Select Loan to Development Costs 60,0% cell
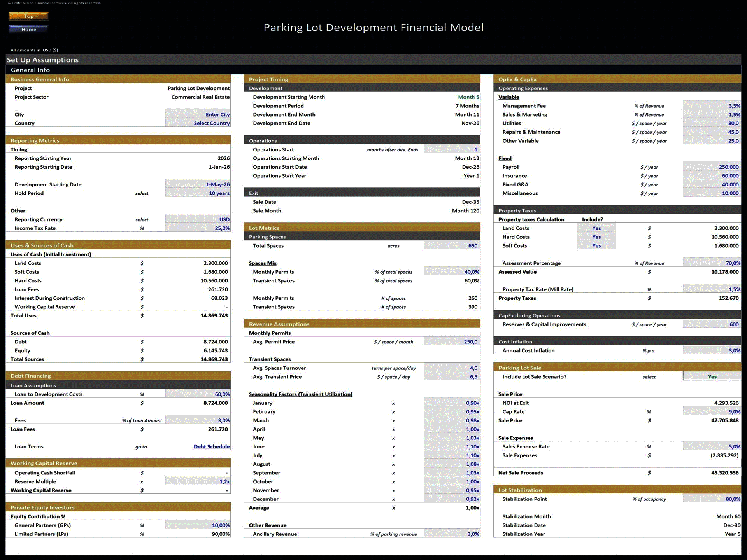This screenshot has width=747, height=560. click(x=198, y=394)
